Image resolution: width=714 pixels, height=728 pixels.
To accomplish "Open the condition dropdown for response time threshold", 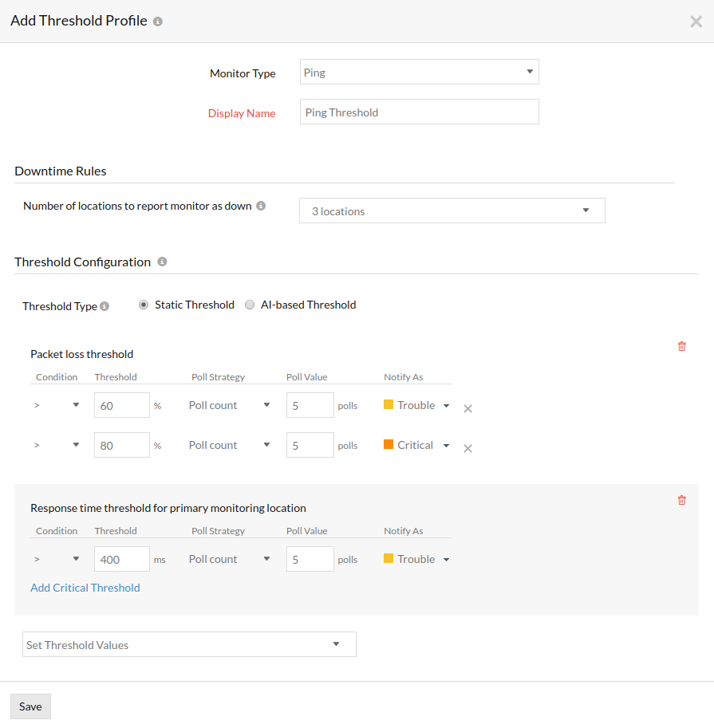I will click(57, 559).
